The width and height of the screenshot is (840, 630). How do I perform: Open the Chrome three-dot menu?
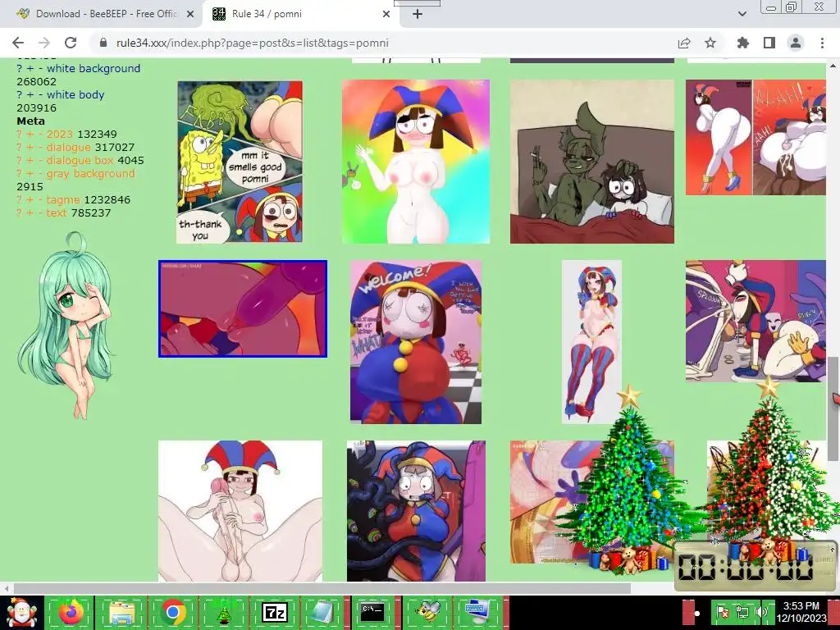coord(822,43)
